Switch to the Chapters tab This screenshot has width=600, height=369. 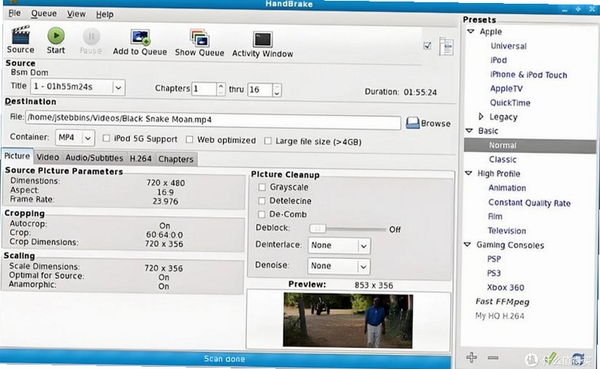[x=176, y=159]
